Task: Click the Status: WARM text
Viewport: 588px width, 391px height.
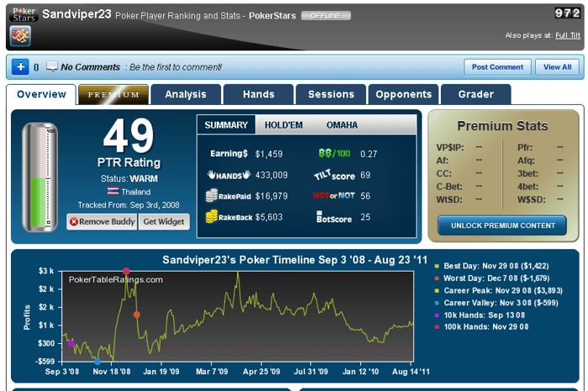Action: coord(129,179)
